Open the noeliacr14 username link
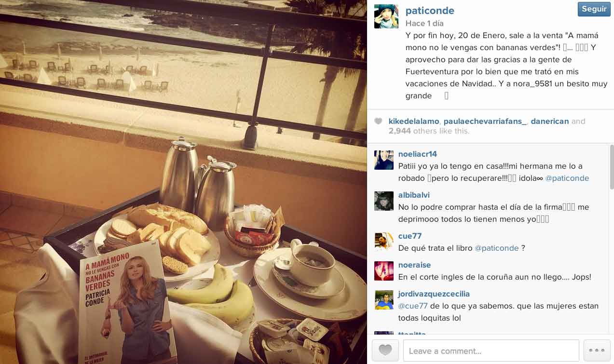Viewport: 614px width, 364px height. [x=418, y=154]
